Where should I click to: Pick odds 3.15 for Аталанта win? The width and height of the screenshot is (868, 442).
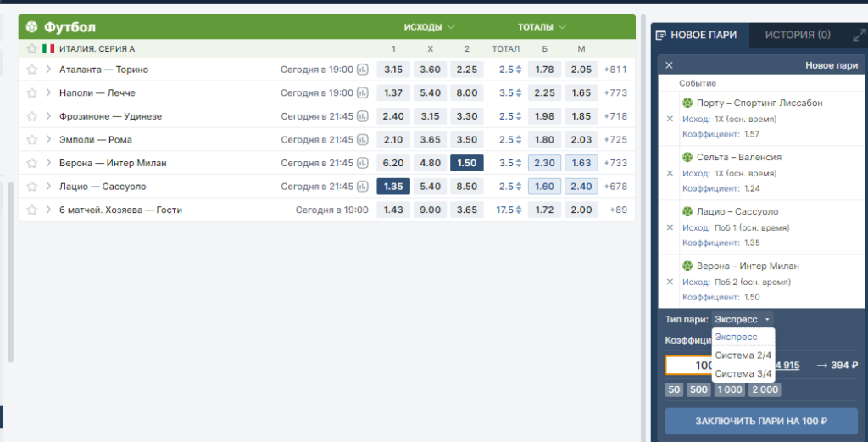(x=393, y=70)
